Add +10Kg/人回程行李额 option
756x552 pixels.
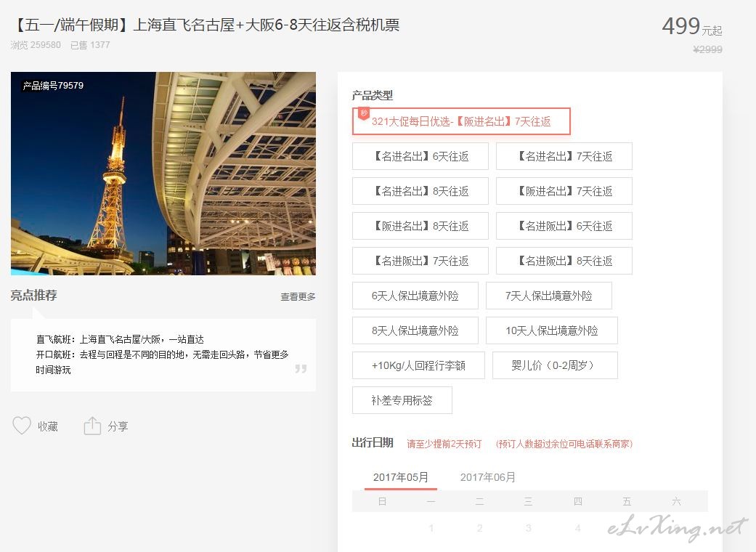[x=418, y=365]
